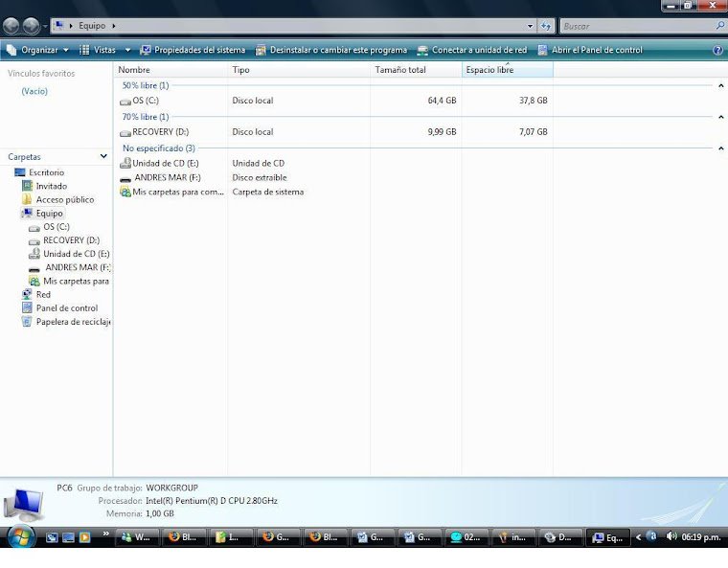Image resolution: width=728 pixels, height=568 pixels.
Task: Sort by Tamaño total column header
Action: (416, 70)
